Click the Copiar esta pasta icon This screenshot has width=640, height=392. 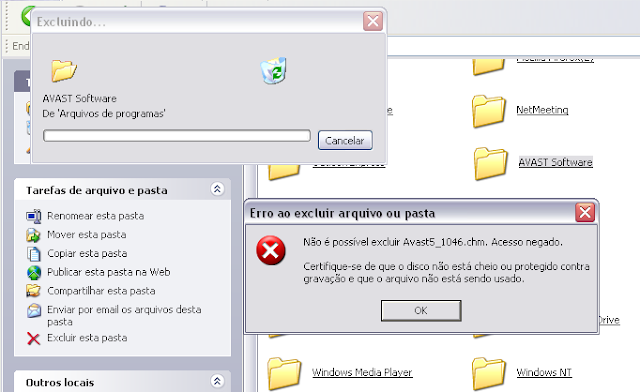click(x=33, y=254)
